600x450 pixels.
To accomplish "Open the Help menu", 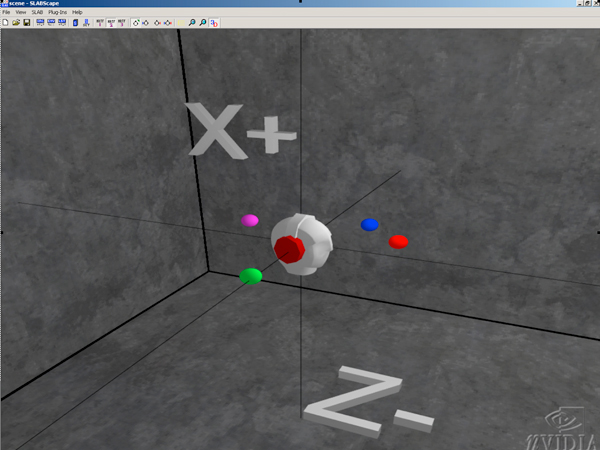I will click(x=77, y=12).
